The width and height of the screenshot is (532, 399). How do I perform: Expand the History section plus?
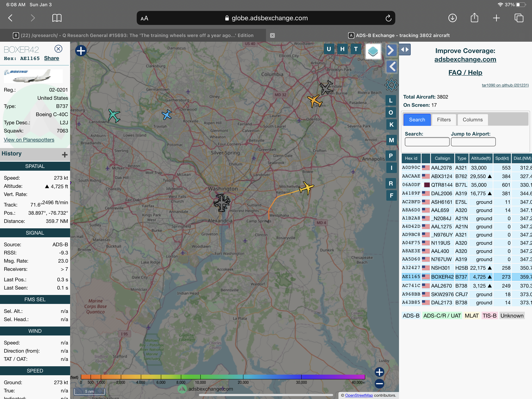[64, 154]
